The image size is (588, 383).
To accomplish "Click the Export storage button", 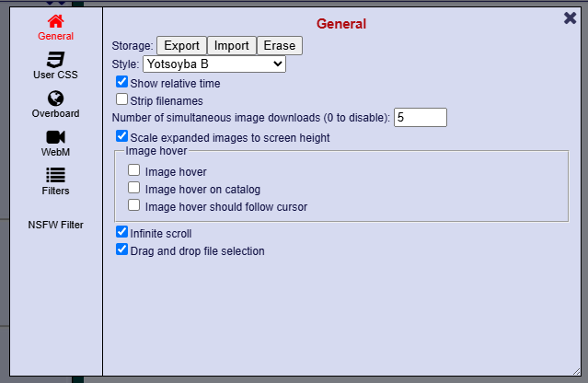I will [181, 46].
